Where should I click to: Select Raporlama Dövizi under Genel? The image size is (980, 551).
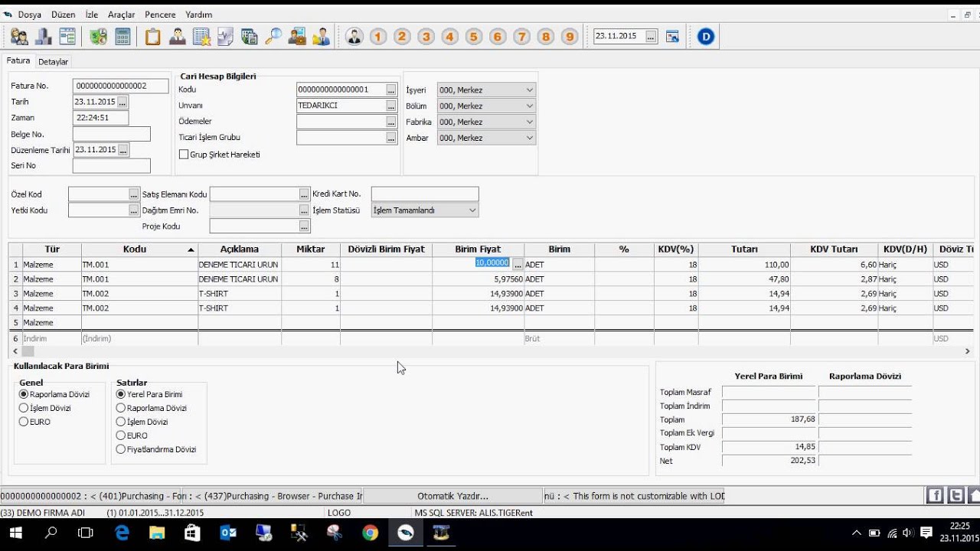coord(24,394)
